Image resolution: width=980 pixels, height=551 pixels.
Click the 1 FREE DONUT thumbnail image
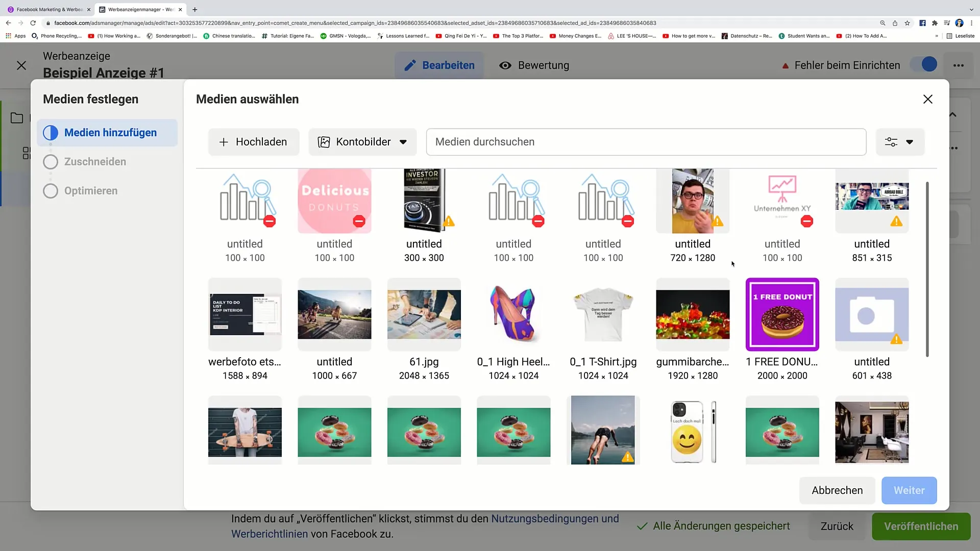[782, 314]
